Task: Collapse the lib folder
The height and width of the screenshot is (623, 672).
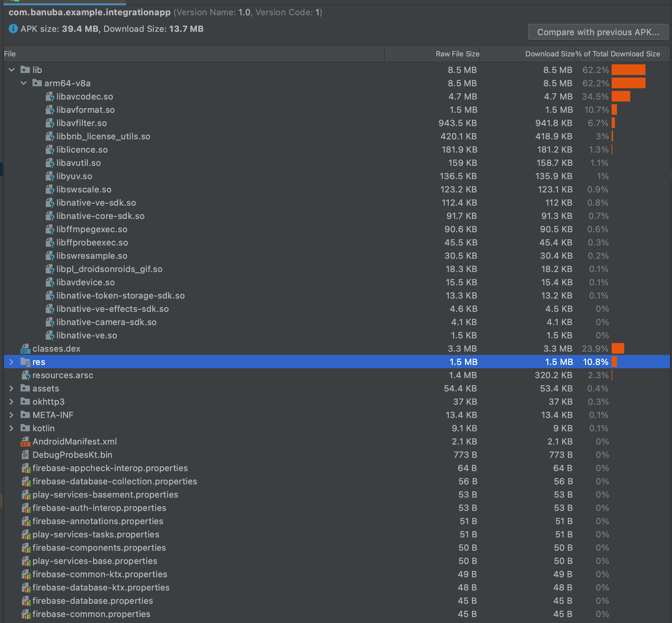Action: tap(12, 70)
